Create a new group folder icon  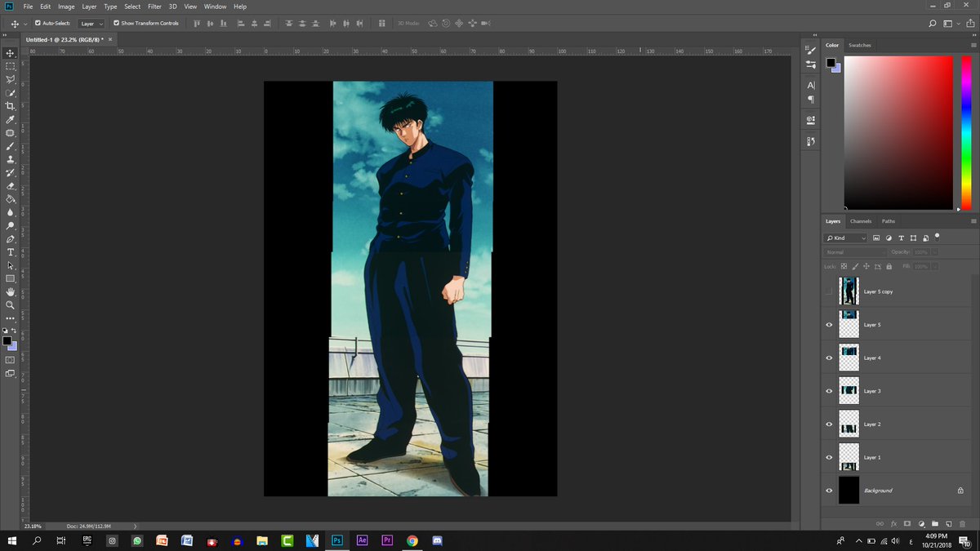point(935,523)
